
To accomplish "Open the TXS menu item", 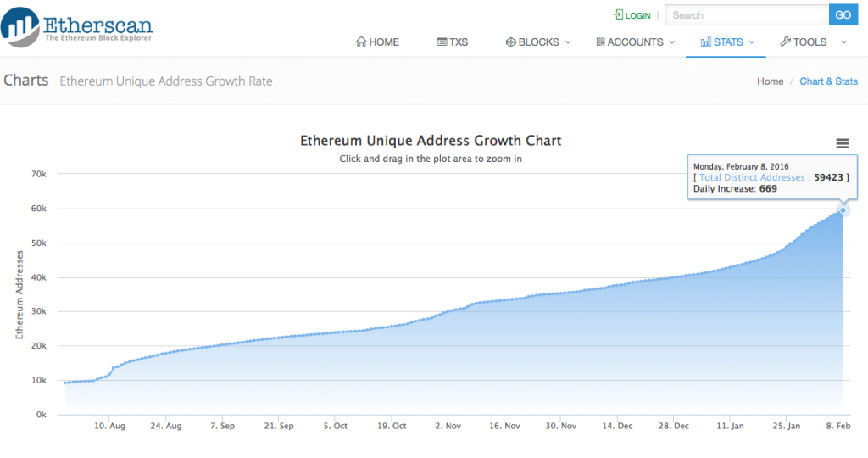I will pos(453,42).
